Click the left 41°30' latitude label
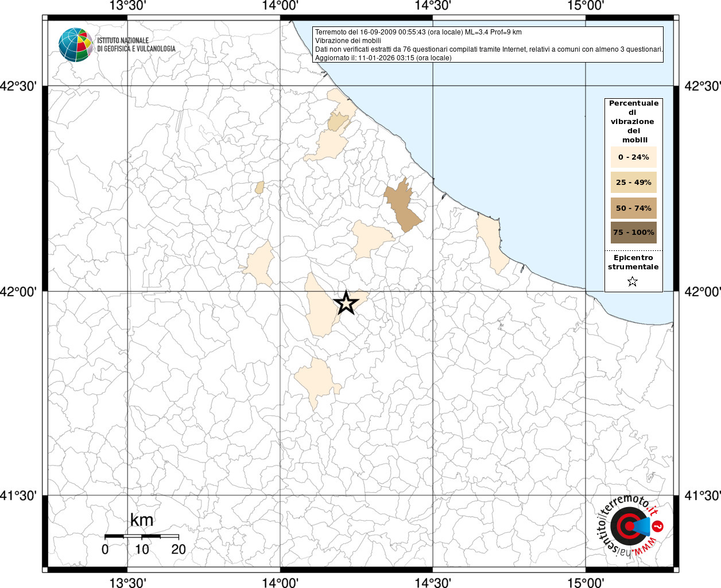721x588 pixels. 18,496
